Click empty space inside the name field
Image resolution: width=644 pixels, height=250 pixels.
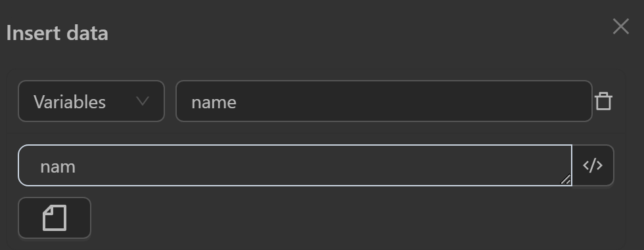coord(411,101)
